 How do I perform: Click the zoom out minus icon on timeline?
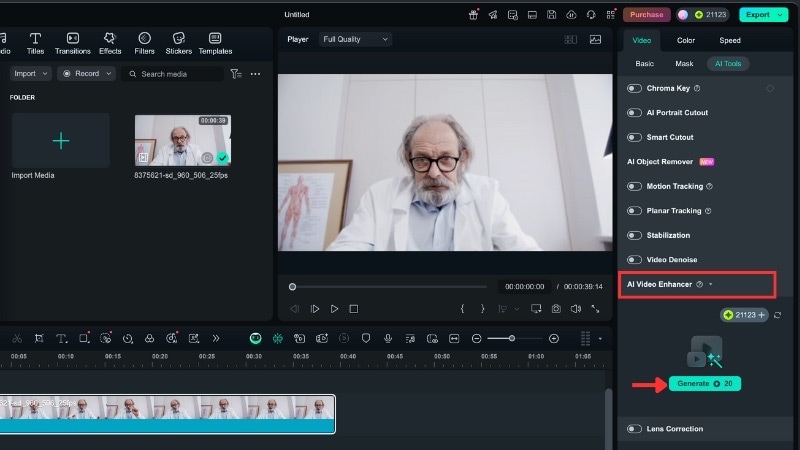(x=476, y=338)
